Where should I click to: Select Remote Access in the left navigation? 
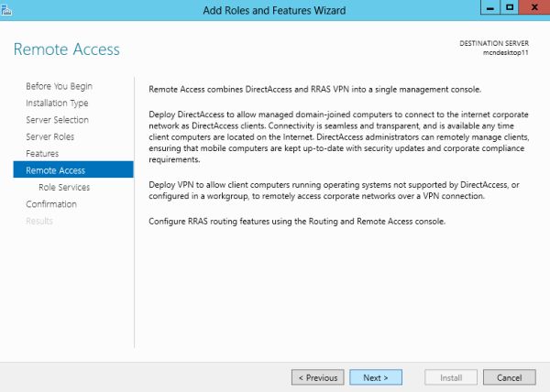55,170
